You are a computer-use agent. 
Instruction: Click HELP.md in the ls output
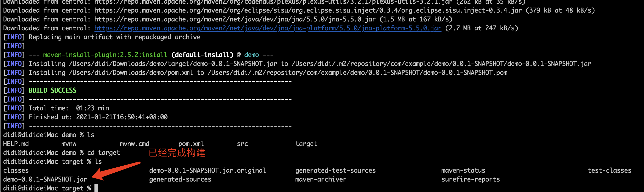[16, 144]
